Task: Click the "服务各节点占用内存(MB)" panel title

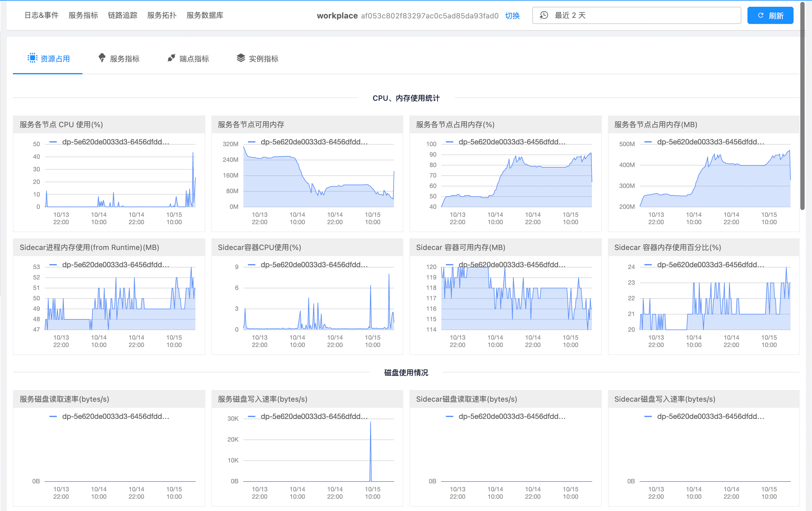Action: coord(656,125)
